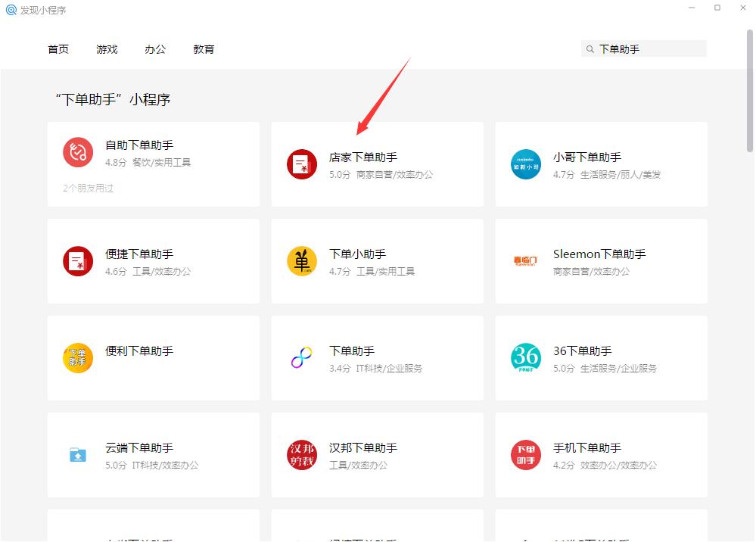Screen dimensions: 756x542
Task: Click the 便利下单助手 yellow icon
Action: (78, 358)
